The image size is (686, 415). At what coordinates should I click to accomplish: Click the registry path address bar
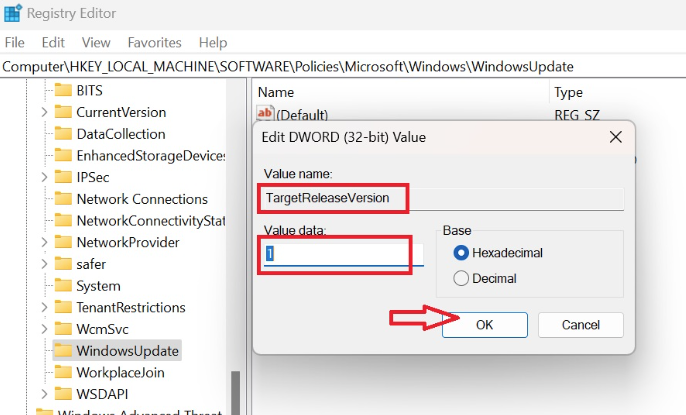pos(343,66)
